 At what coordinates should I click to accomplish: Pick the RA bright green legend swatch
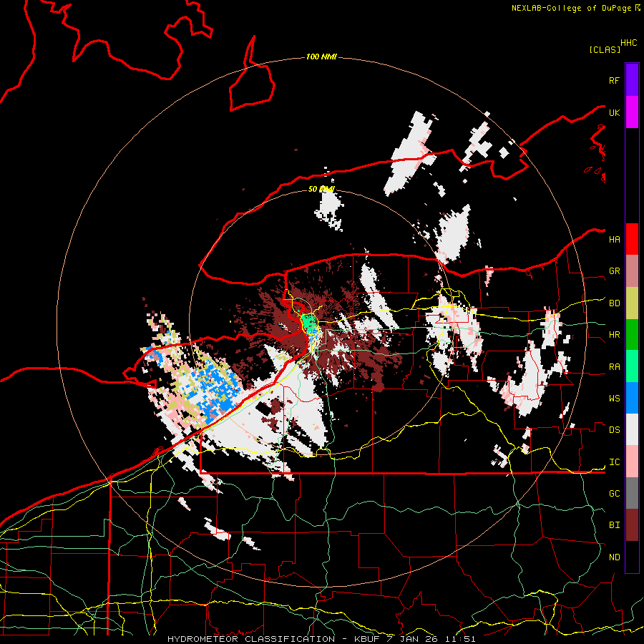(x=632, y=366)
